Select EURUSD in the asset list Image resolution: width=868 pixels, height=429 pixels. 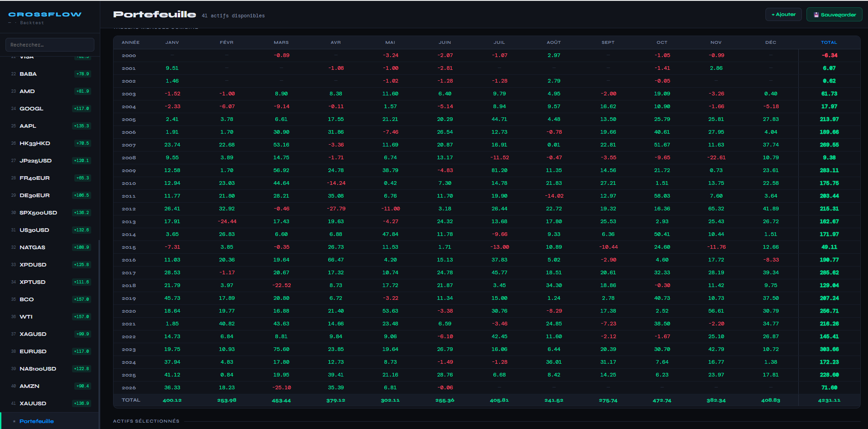(x=50, y=351)
